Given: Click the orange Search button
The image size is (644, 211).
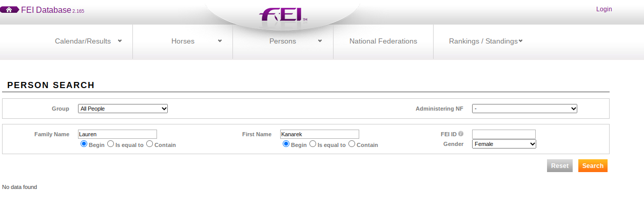Looking at the screenshot, I should point(593,166).
